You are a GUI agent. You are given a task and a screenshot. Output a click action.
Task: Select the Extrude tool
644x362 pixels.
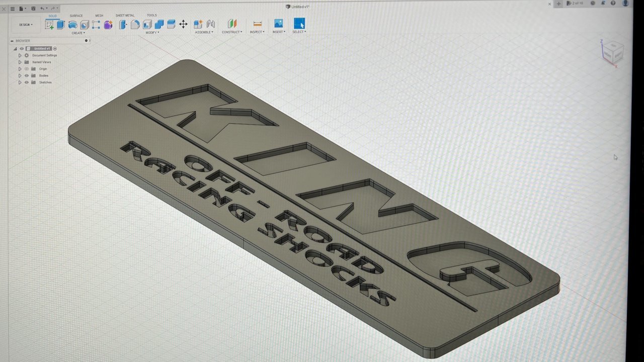click(61, 25)
